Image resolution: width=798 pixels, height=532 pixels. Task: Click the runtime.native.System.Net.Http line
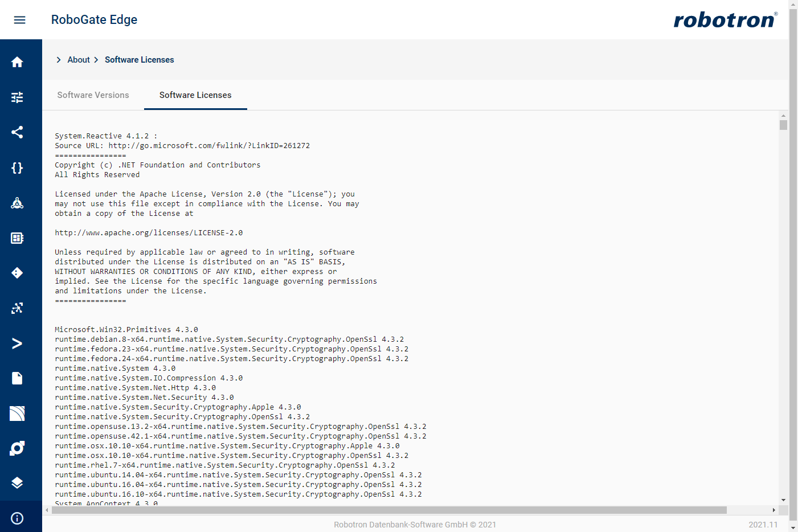[x=136, y=388]
